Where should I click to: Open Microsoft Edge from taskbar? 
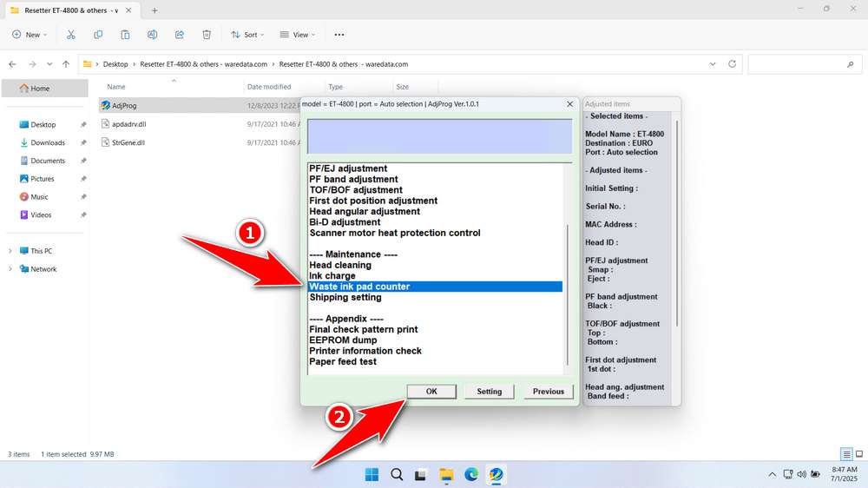(471, 475)
